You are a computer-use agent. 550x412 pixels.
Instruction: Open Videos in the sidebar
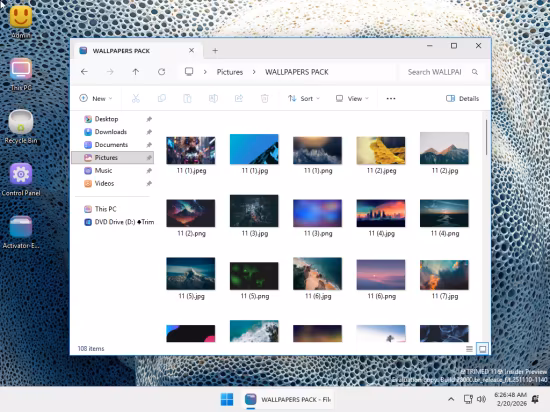click(x=113, y=183)
